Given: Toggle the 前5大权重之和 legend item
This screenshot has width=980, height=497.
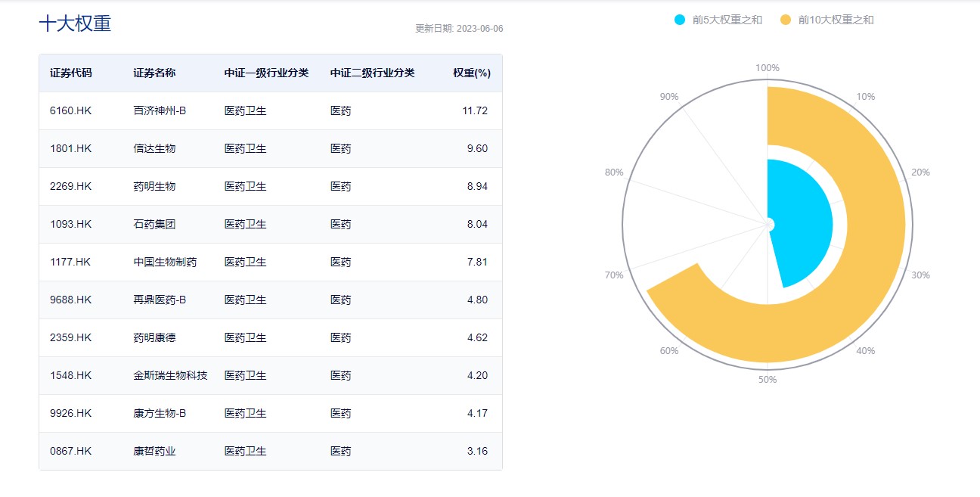Looking at the screenshot, I should (x=718, y=20).
